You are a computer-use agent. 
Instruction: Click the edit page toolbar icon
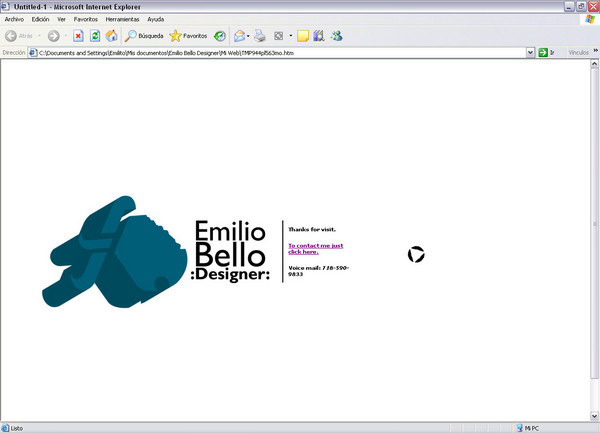[279, 36]
